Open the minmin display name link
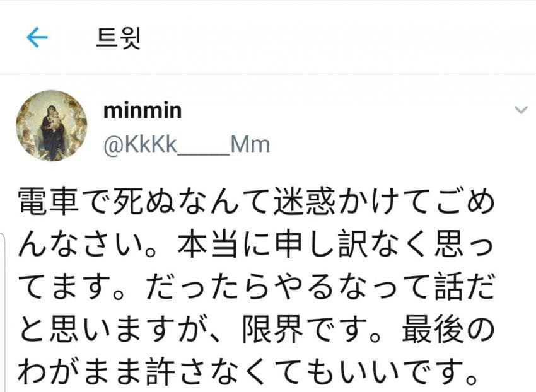 (143, 111)
